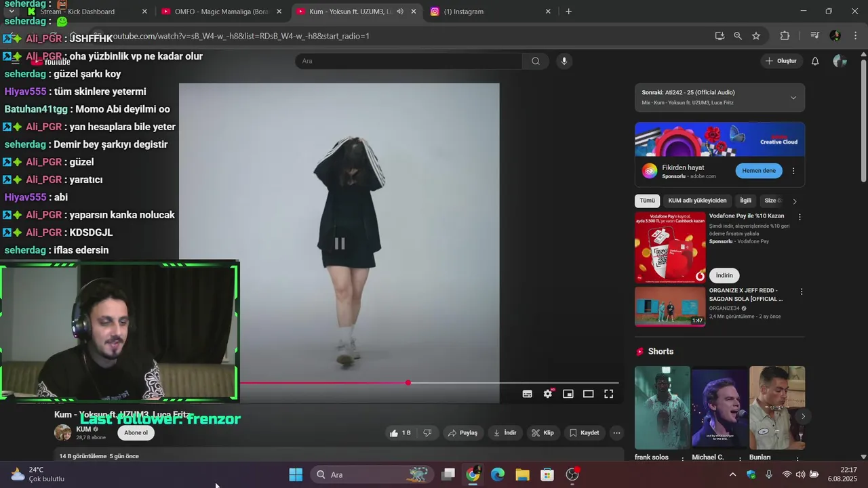This screenshot has height=488, width=868.
Task: Open more actions three-dot menu under video
Action: pyautogui.click(x=616, y=432)
